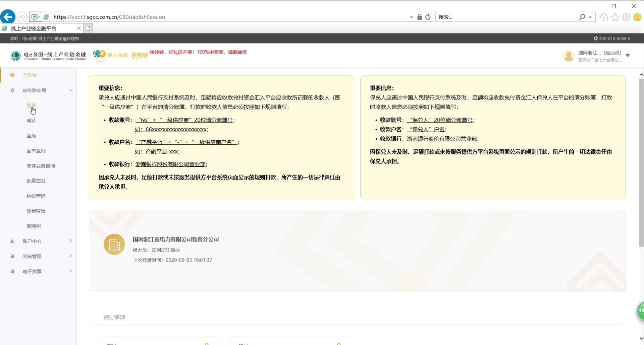Click the 国网浙江... (经办员) user name
This screenshot has height=345, width=644.
[600, 53]
